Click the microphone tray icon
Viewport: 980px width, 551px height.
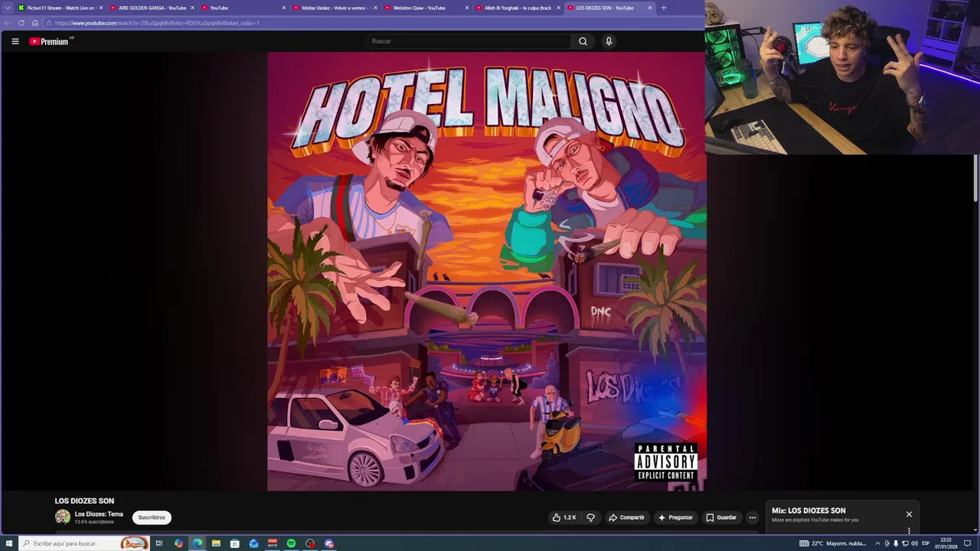[896, 543]
